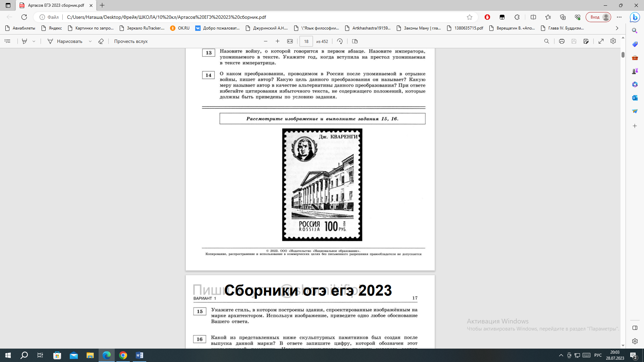Edit the page number field showing 18
The image size is (644, 362).
pos(306,41)
